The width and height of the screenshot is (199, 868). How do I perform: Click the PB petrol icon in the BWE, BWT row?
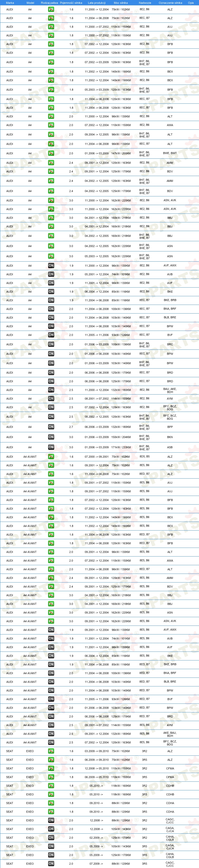[51, 153]
